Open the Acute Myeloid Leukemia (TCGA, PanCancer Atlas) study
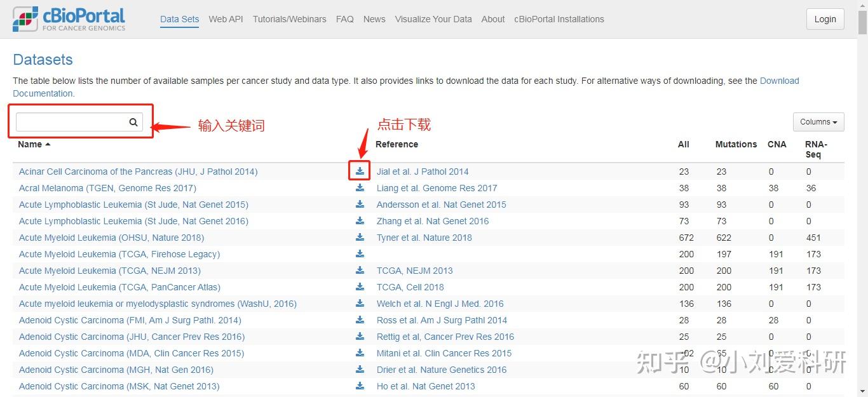This screenshot has width=868, height=397. (x=120, y=286)
